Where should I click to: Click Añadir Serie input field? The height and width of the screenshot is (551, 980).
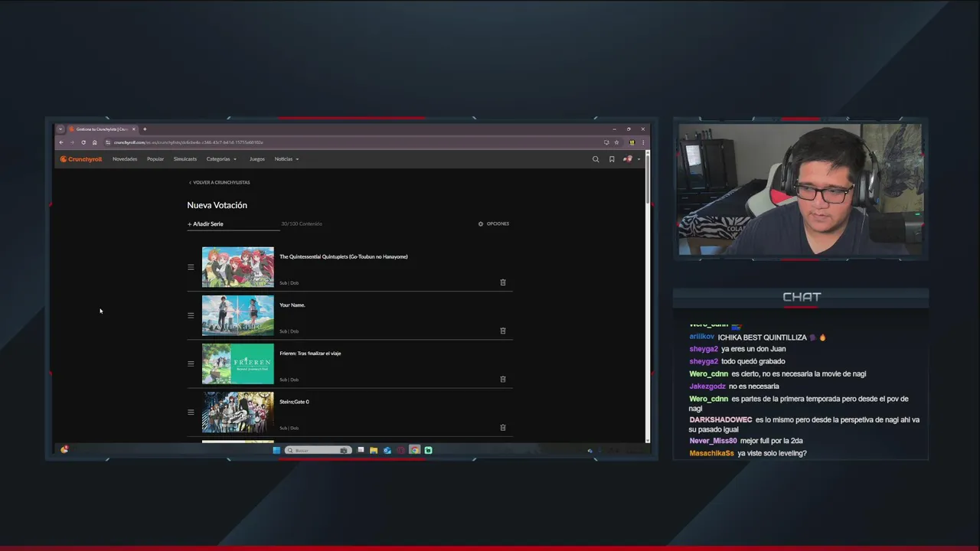click(x=234, y=224)
